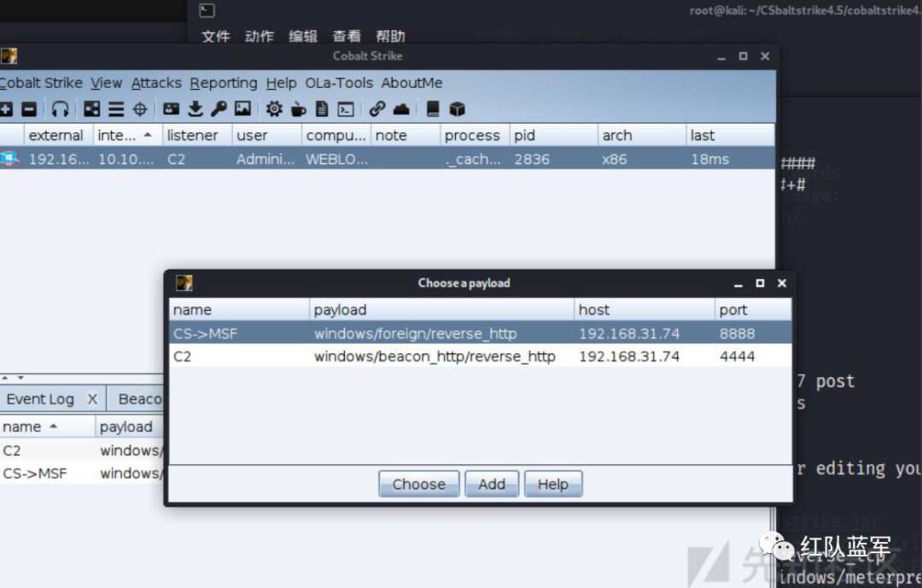Open the AboutMe menu
922x588 pixels.
[411, 83]
